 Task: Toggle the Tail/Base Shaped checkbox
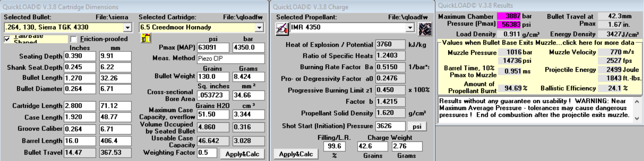tap(7, 39)
